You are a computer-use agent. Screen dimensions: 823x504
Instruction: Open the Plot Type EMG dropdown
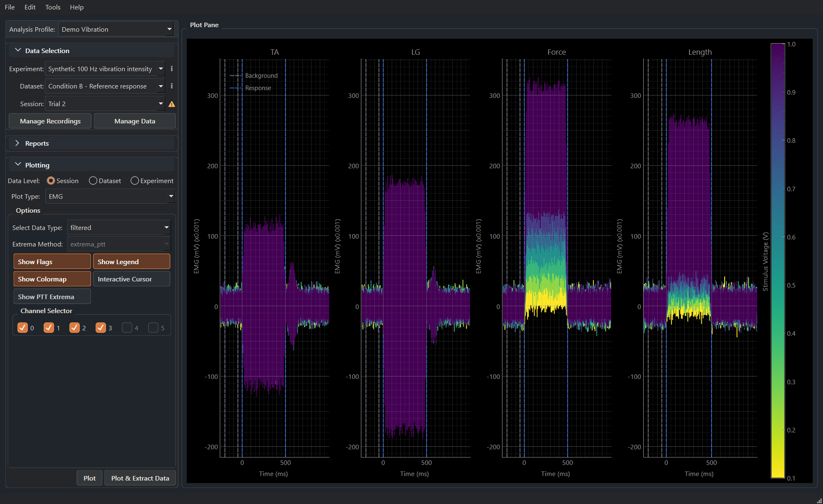click(x=110, y=196)
